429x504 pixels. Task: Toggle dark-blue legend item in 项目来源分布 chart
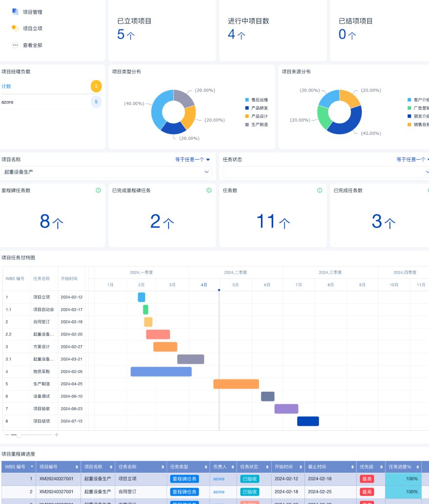[418, 116]
